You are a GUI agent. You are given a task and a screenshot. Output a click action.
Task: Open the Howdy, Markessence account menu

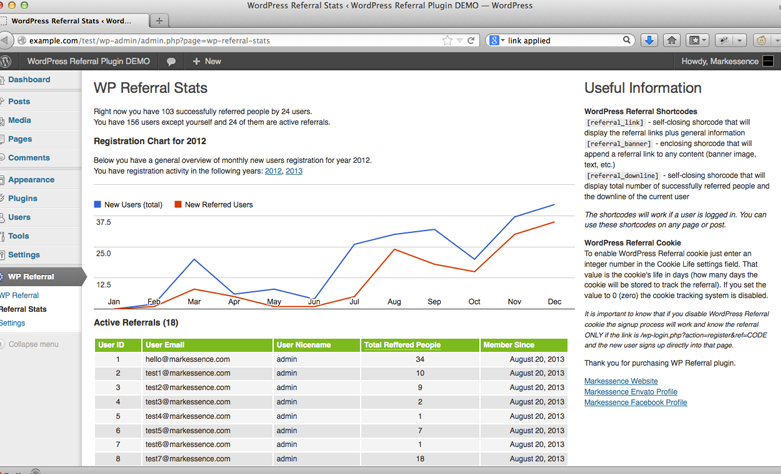point(719,61)
